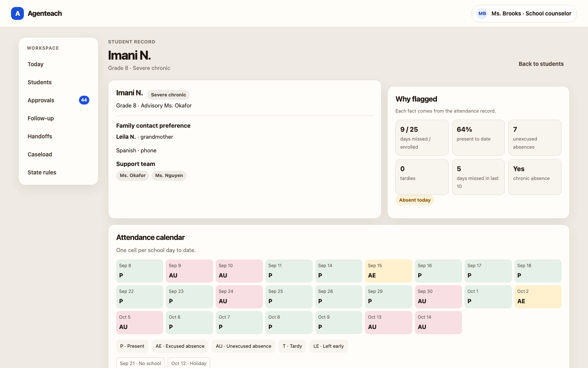
Task: Click the 64% present to date card
Action: [x=478, y=138]
